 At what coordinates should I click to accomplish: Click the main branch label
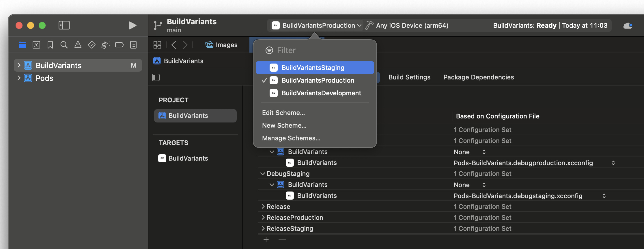174,30
